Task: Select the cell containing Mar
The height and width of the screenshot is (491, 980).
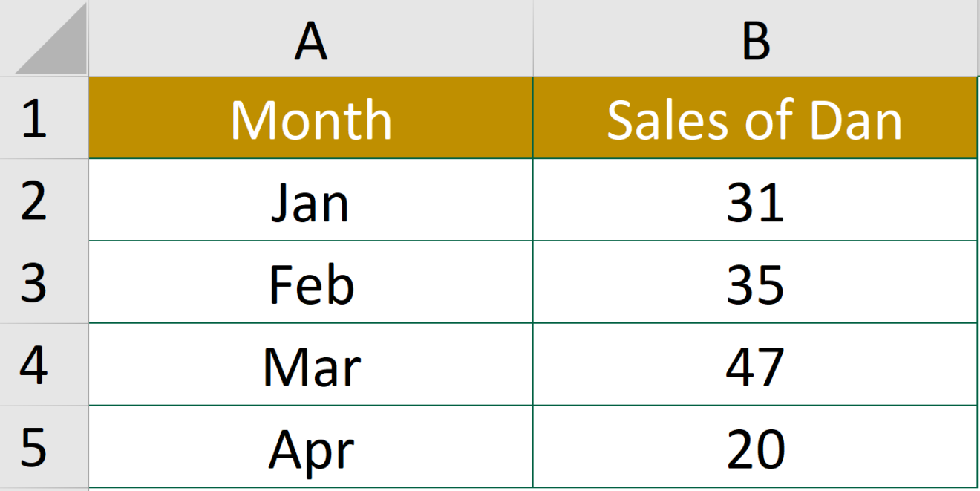Action: click(312, 364)
